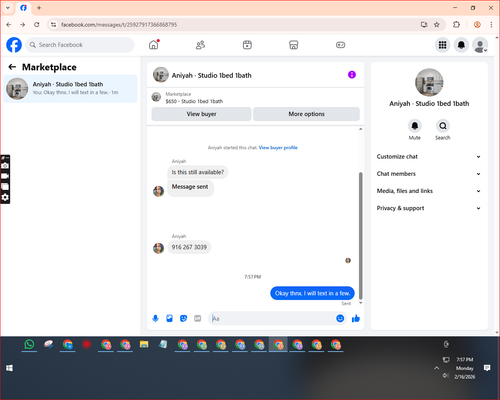This screenshot has width=500, height=400.
Task: Click the $650 - Studio 1bed 1bath listing text
Action: 194,101
